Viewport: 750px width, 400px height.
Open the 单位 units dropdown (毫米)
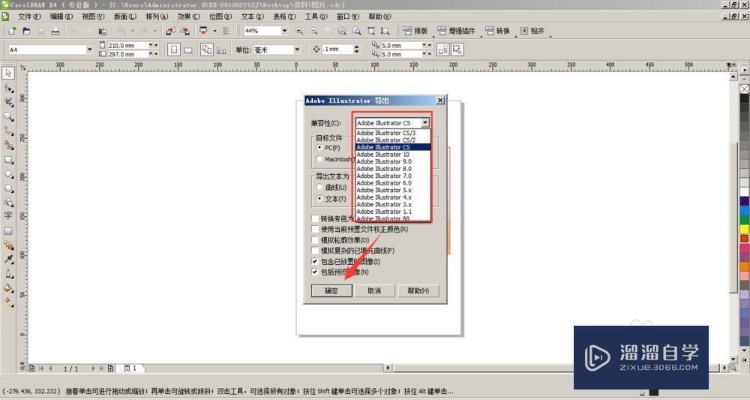(x=297, y=50)
